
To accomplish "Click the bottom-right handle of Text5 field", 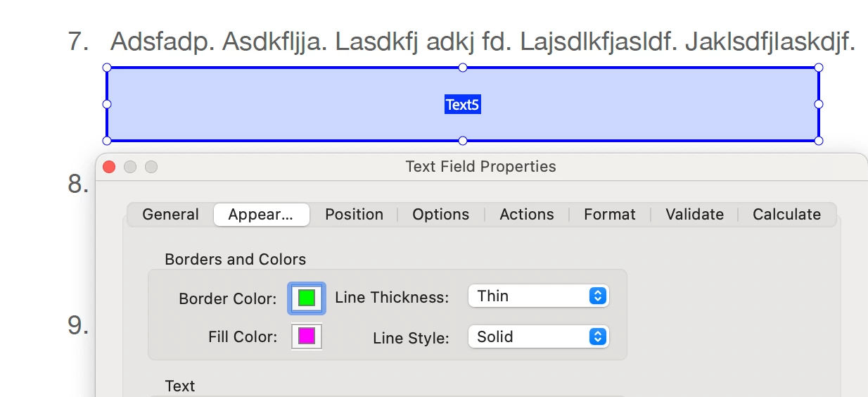I will coord(819,141).
